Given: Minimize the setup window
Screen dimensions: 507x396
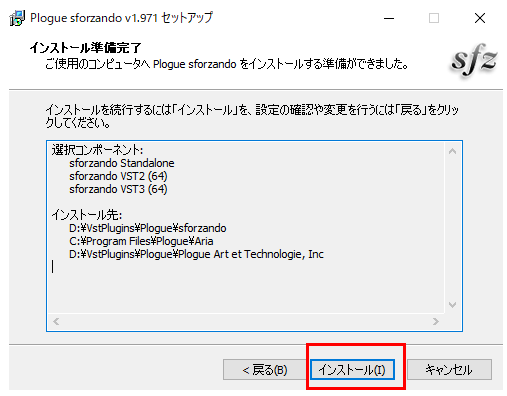Looking at the screenshot, I should pyautogui.click(x=389, y=18).
